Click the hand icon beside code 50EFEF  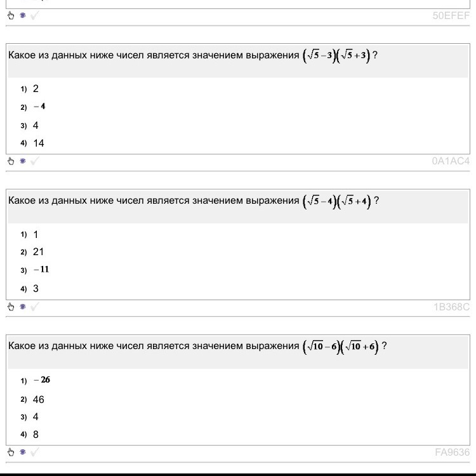click(11, 16)
